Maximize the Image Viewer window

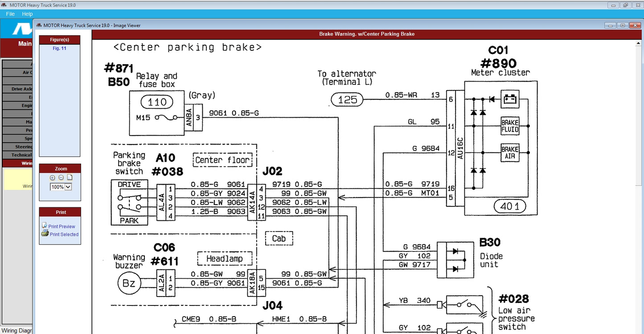pos(623,25)
